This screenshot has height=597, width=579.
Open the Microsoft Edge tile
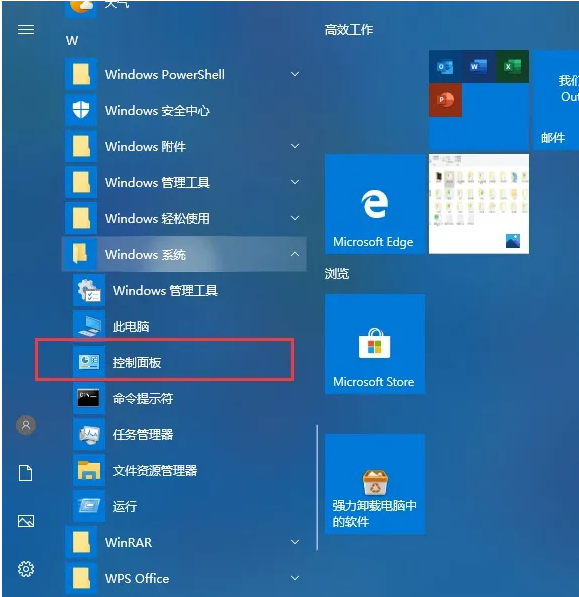click(375, 204)
